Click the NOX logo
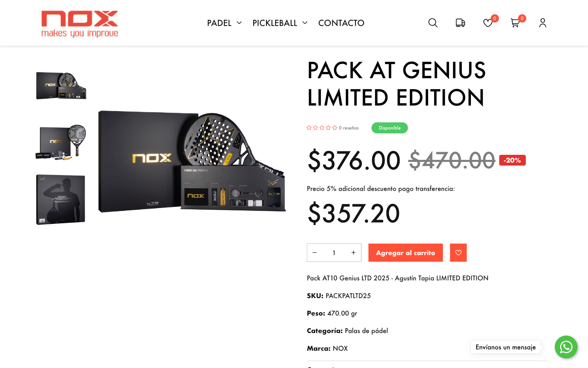 pyautogui.click(x=80, y=24)
